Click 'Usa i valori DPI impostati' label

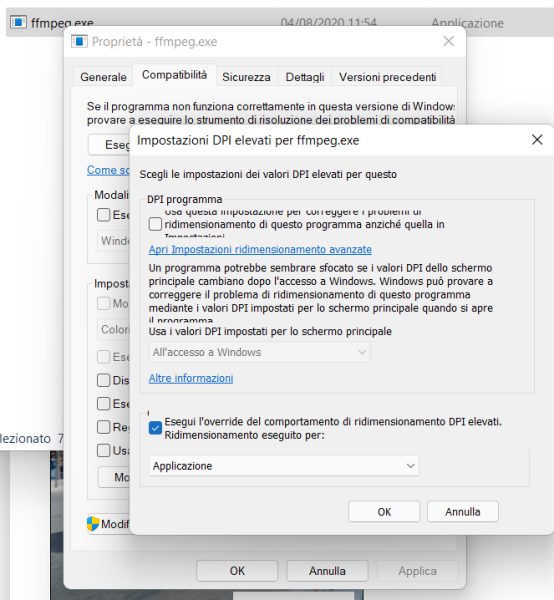click(270, 331)
